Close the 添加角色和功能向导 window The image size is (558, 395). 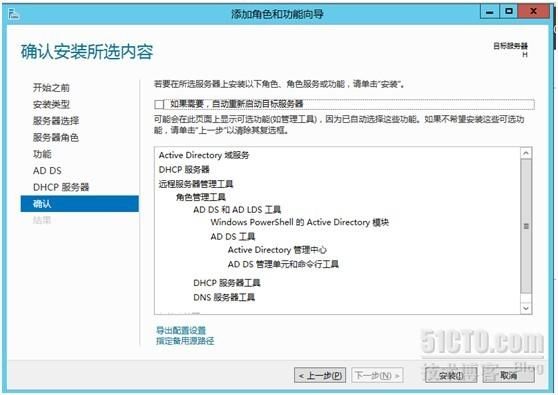[x=533, y=12]
